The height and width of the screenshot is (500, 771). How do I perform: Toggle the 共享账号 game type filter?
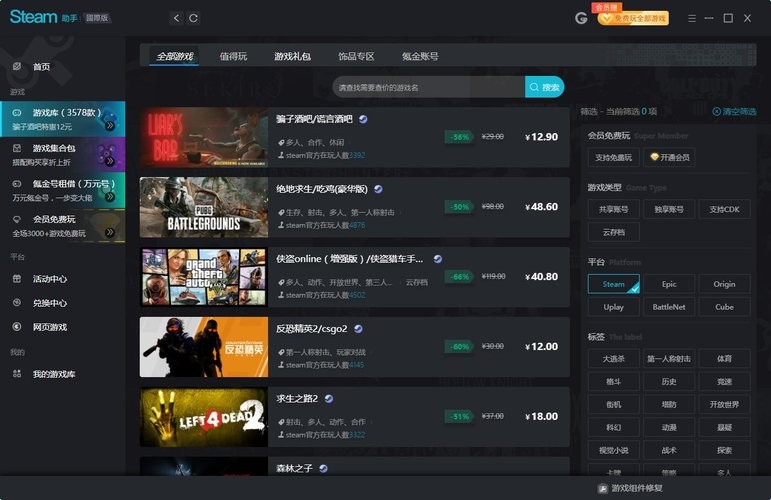click(614, 209)
